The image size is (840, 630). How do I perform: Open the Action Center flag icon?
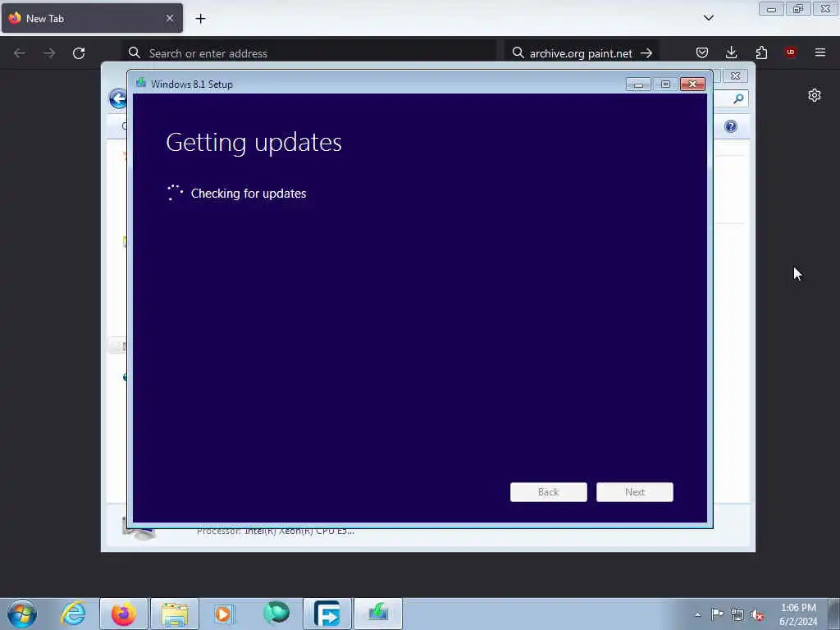click(x=717, y=614)
